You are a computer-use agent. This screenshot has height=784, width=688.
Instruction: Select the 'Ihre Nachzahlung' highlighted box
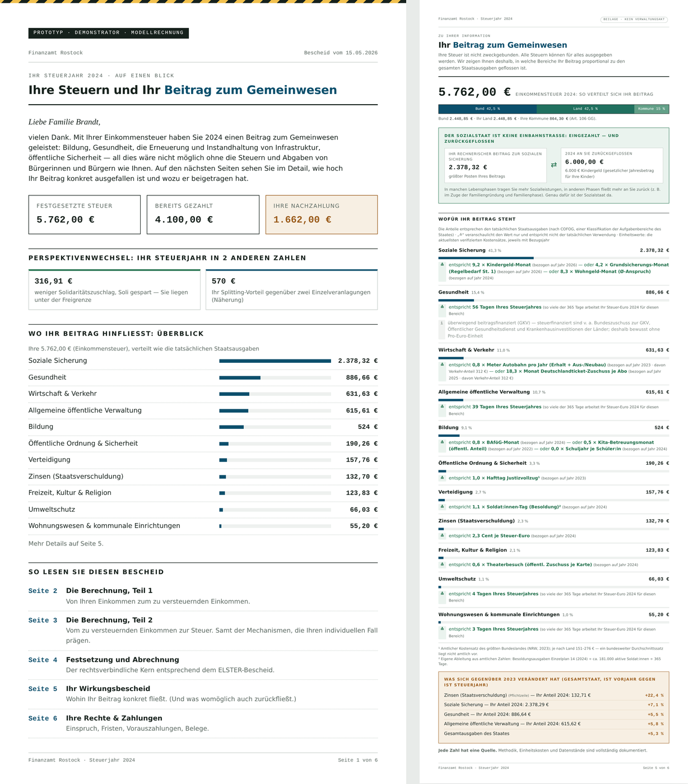coord(322,214)
